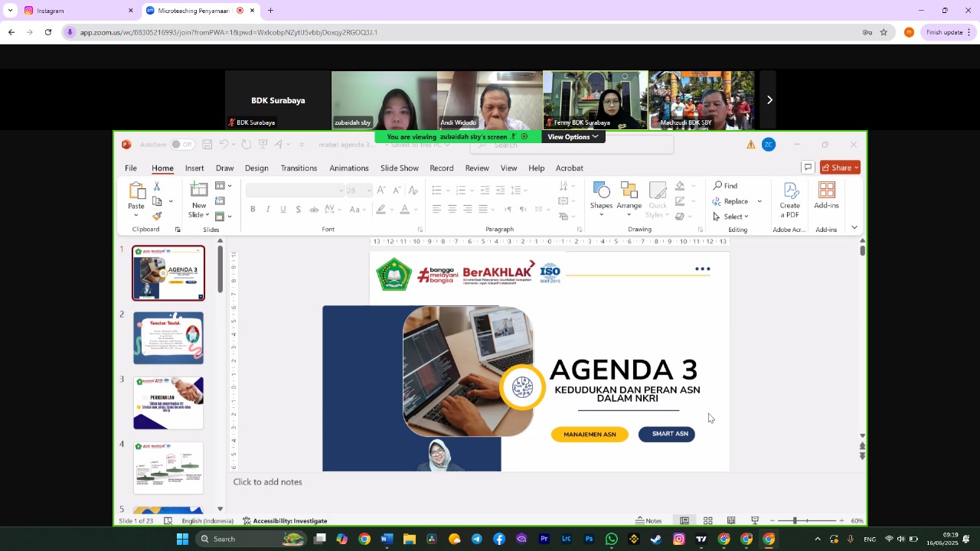Toggle Reading View in status bar
The height and width of the screenshot is (551, 980).
coord(731,521)
